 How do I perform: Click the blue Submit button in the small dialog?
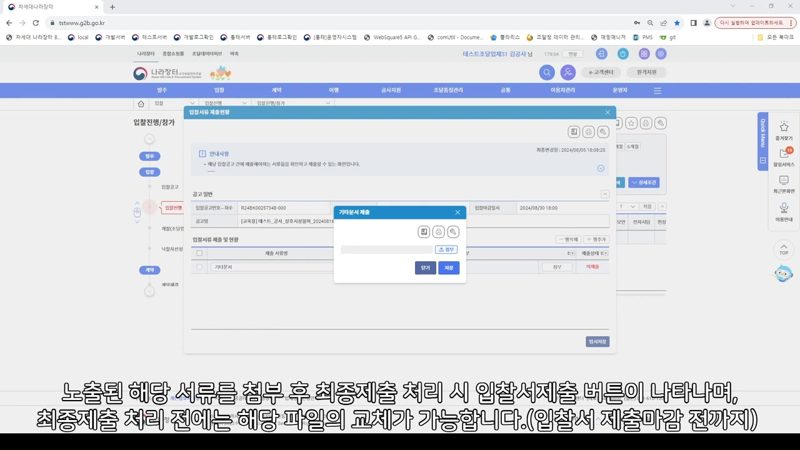pos(449,268)
